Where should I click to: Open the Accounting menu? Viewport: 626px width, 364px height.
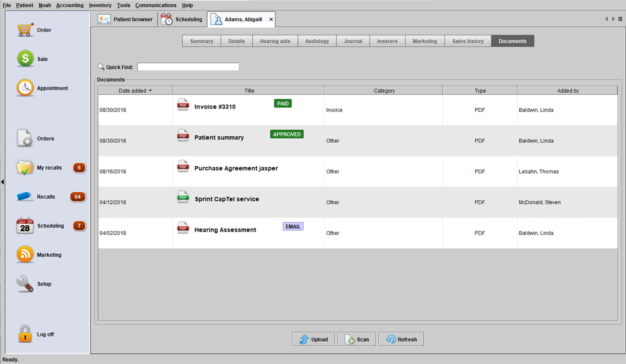click(x=70, y=5)
